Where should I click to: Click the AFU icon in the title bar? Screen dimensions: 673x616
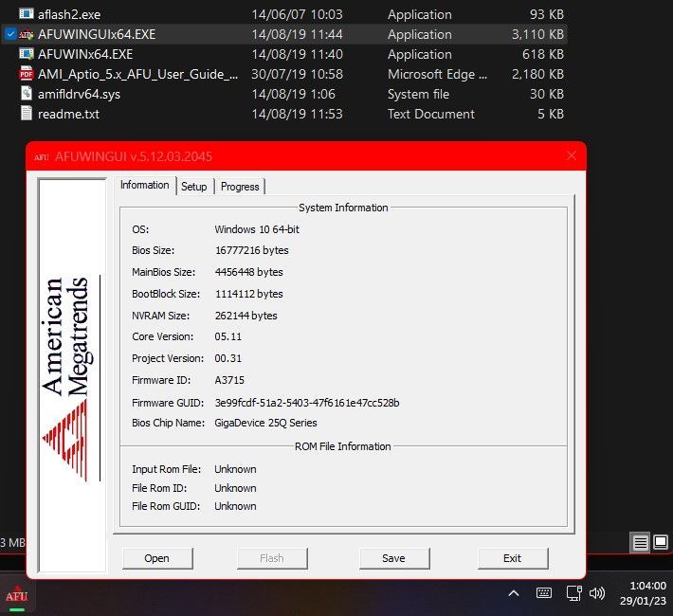(41, 157)
